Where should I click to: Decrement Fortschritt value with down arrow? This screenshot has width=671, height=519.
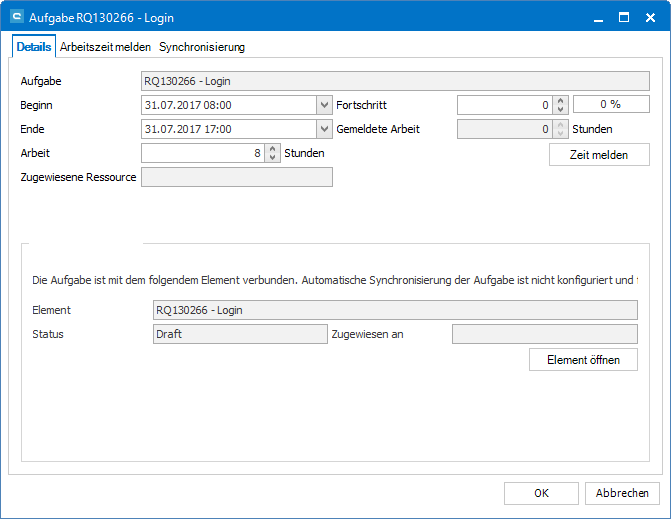(x=561, y=109)
